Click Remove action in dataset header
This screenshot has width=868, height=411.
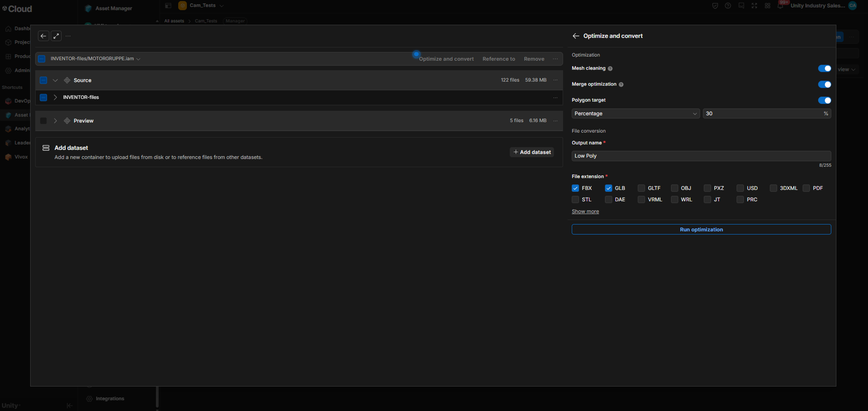pyautogui.click(x=534, y=59)
